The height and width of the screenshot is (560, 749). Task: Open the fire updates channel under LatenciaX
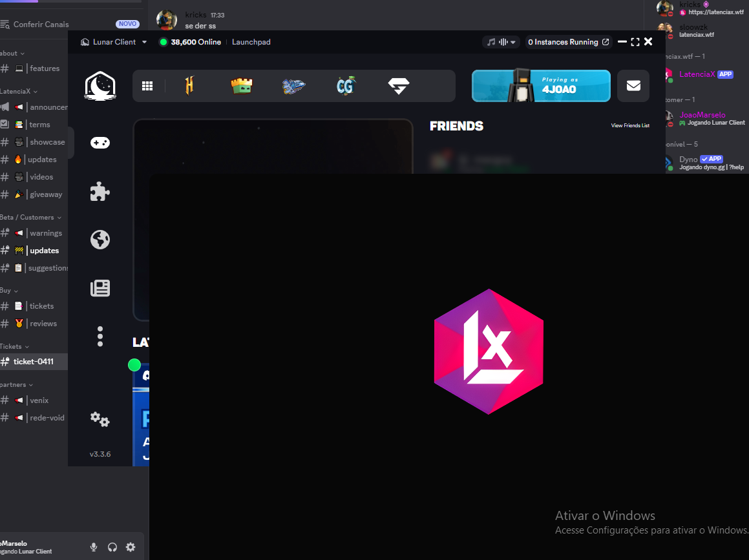click(34, 160)
